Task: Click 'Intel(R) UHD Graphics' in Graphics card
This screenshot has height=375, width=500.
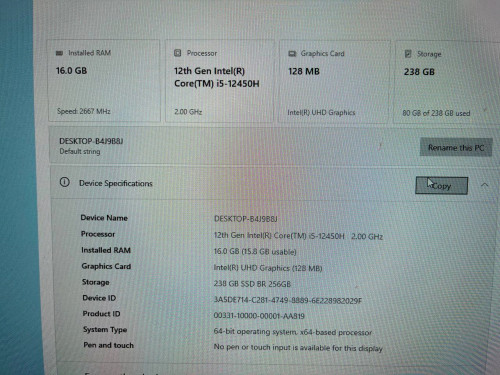Action: [x=321, y=113]
